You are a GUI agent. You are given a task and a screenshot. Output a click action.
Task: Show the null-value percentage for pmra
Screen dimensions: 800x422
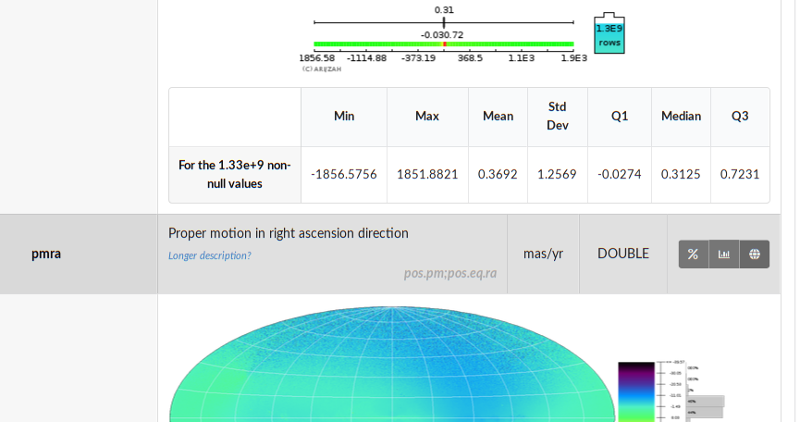(693, 254)
